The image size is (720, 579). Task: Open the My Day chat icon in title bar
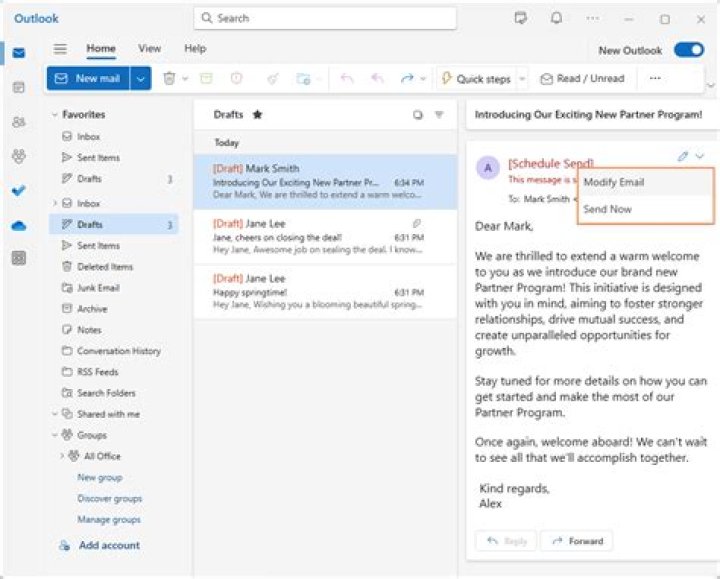[520, 18]
